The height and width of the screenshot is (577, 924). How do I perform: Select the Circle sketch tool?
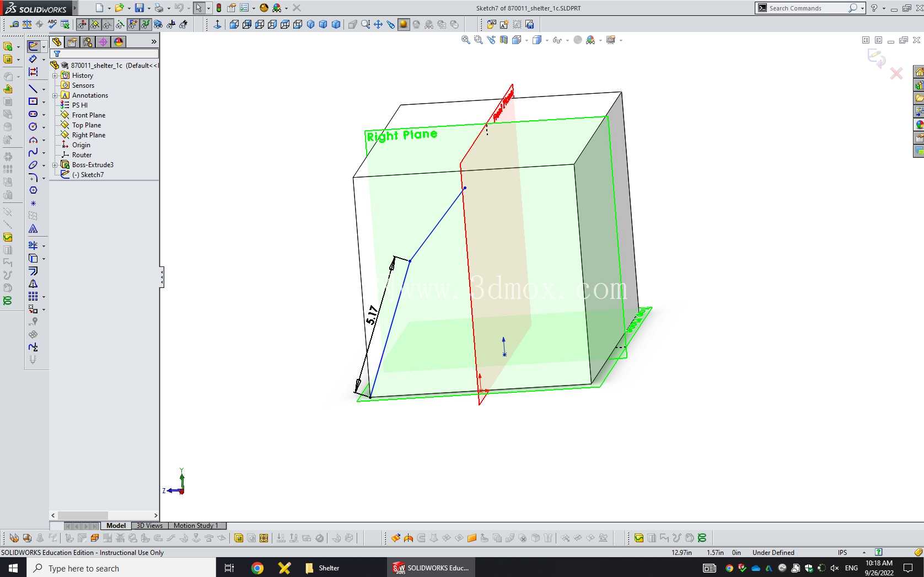pos(33,127)
